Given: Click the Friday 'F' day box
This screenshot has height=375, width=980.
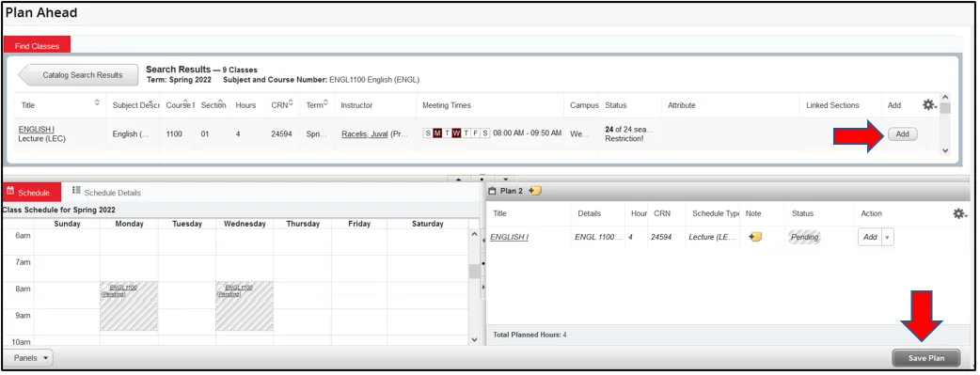Looking at the screenshot, I should pos(475,133).
